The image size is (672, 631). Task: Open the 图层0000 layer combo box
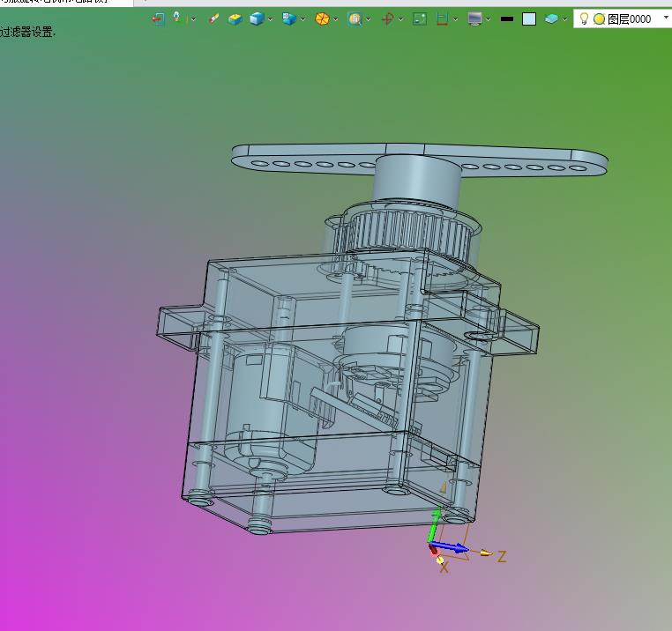623,19
